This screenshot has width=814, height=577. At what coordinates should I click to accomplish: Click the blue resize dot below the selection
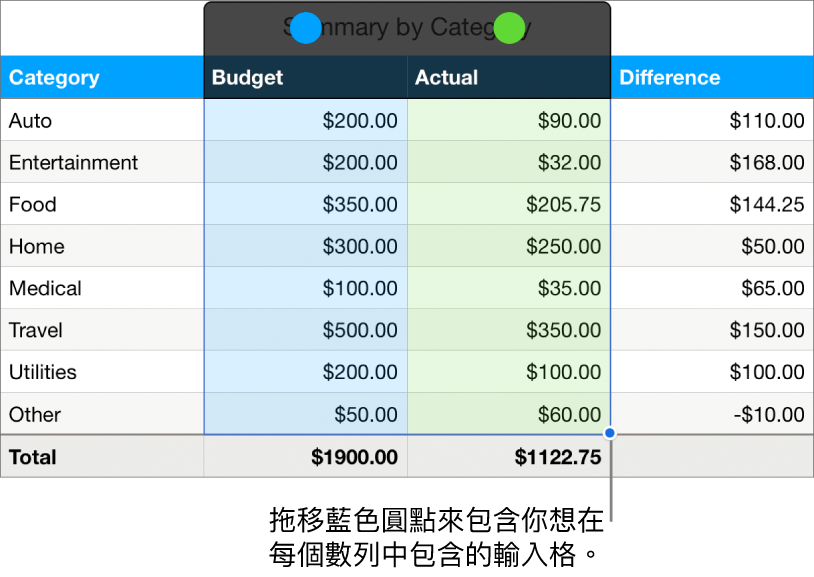610,432
